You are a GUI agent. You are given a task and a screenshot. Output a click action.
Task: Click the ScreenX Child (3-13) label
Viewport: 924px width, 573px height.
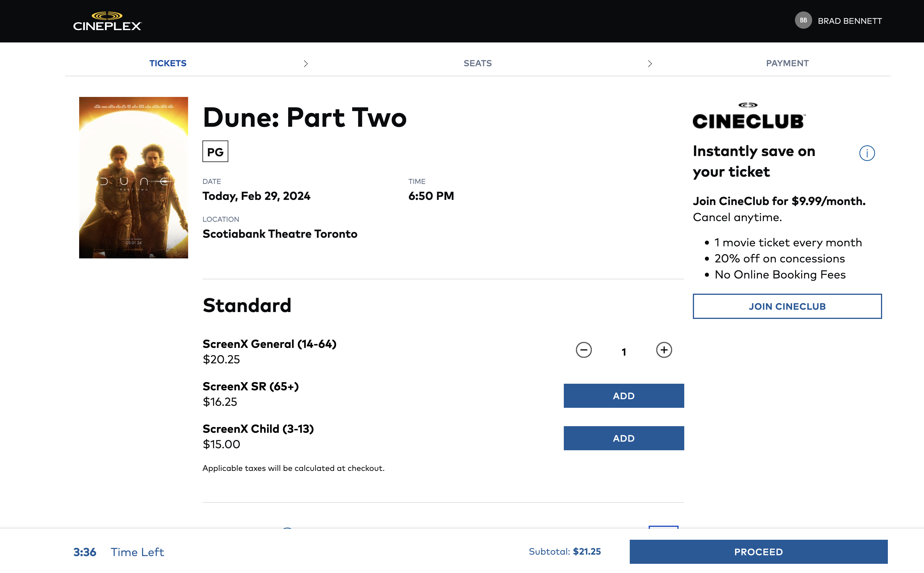click(258, 429)
